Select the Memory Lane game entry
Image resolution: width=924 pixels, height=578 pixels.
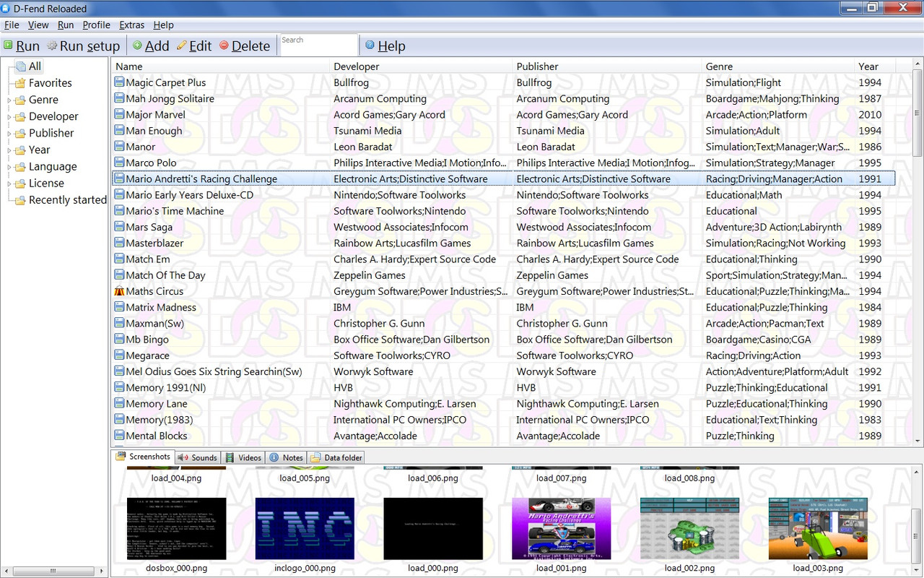pyautogui.click(x=156, y=404)
